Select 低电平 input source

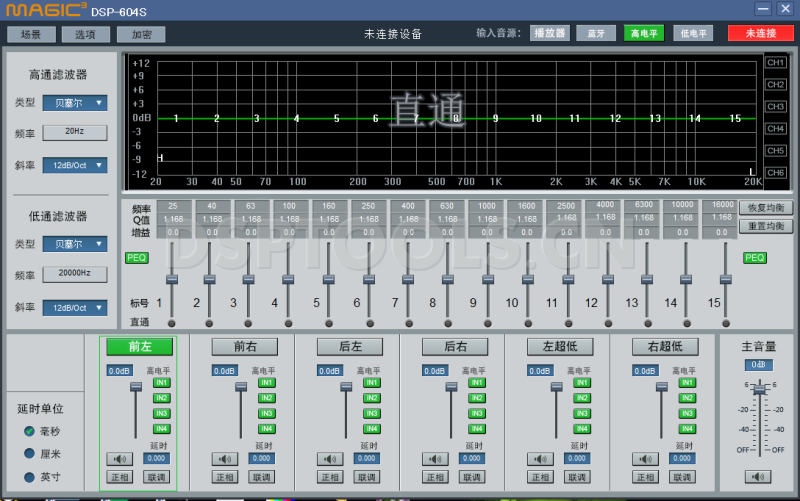tap(693, 33)
